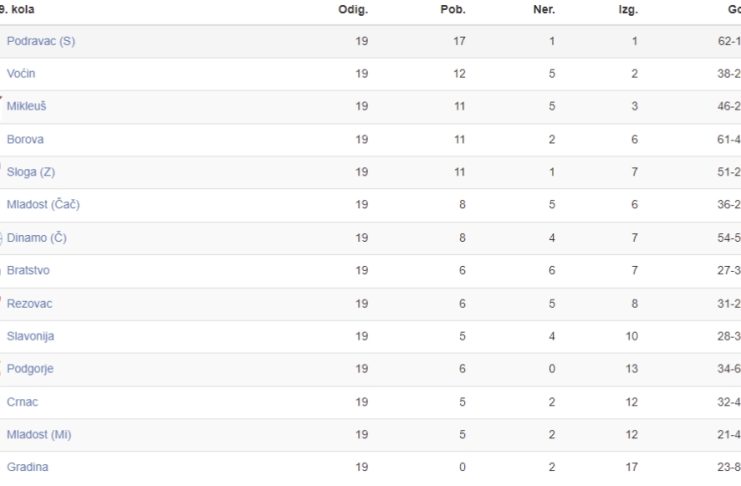Open the Slavonija team link
The height and width of the screenshot is (486, 741).
(x=30, y=336)
